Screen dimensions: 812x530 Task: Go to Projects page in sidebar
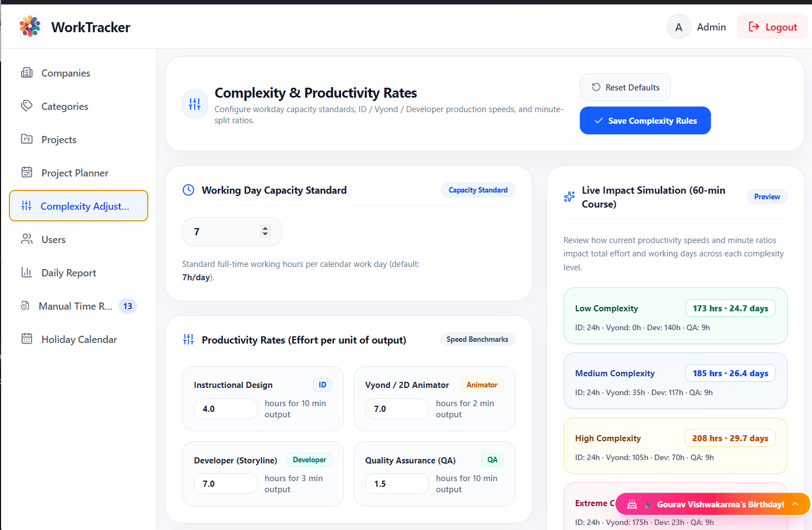78,139
